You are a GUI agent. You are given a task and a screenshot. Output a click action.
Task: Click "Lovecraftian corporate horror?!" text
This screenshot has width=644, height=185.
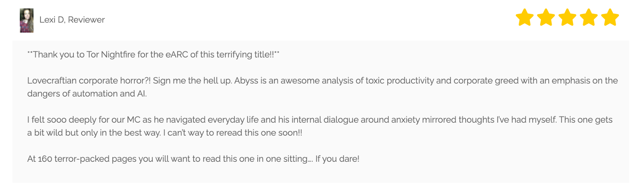tap(89, 81)
